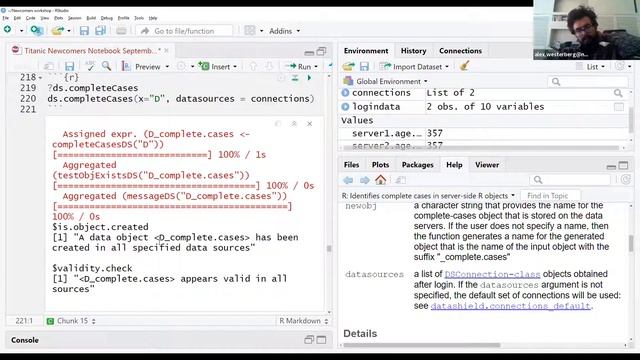This screenshot has width=640, height=360.
Task: Go back in Help pane
Action: pos(348,180)
